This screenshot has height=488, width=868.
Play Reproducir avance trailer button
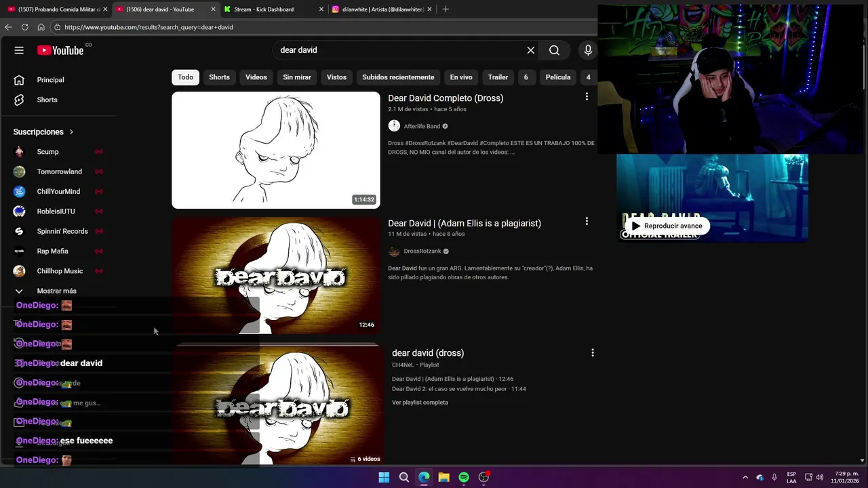coord(666,226)
